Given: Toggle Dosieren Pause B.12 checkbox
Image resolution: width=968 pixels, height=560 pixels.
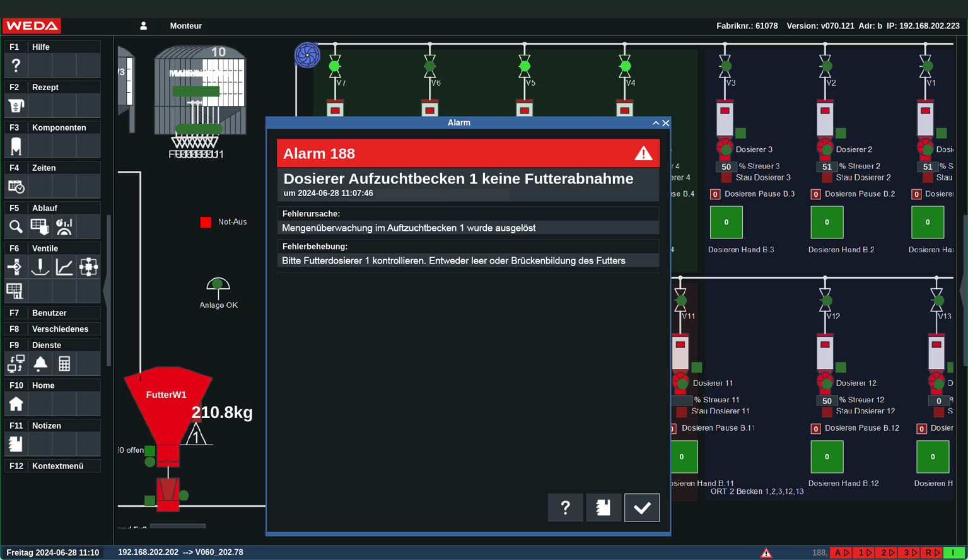Looking at the screenshot, I should point(815,429).
